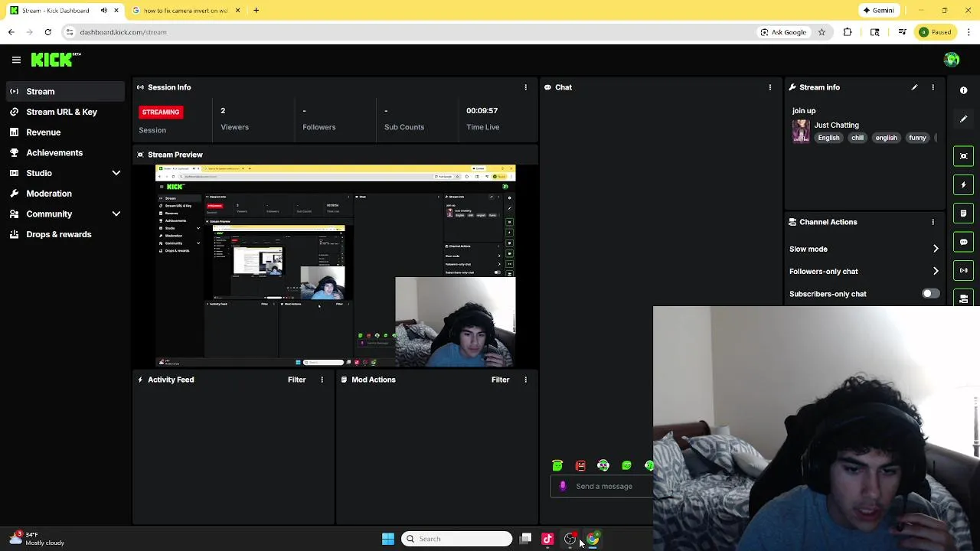Click the chat bubble icon in right sidebar
The height and width of the screenshot is (551, 980).
click(x=964, y=242)
